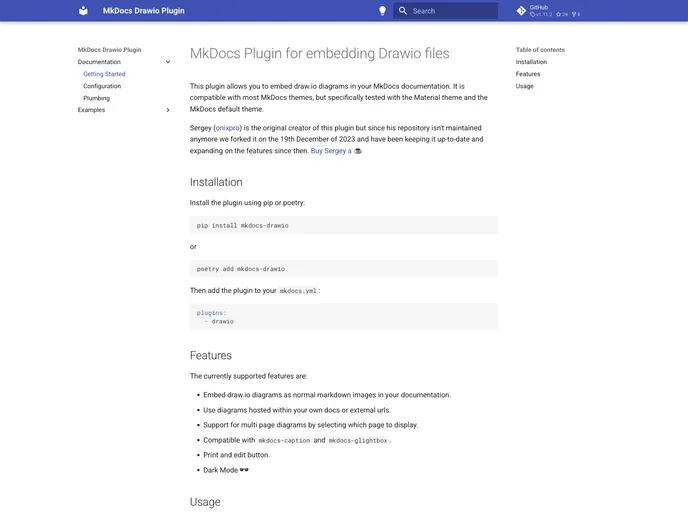Viewport: 688px width, 512px height.
Task: Focus the Search input field
Action: [445, 11]
